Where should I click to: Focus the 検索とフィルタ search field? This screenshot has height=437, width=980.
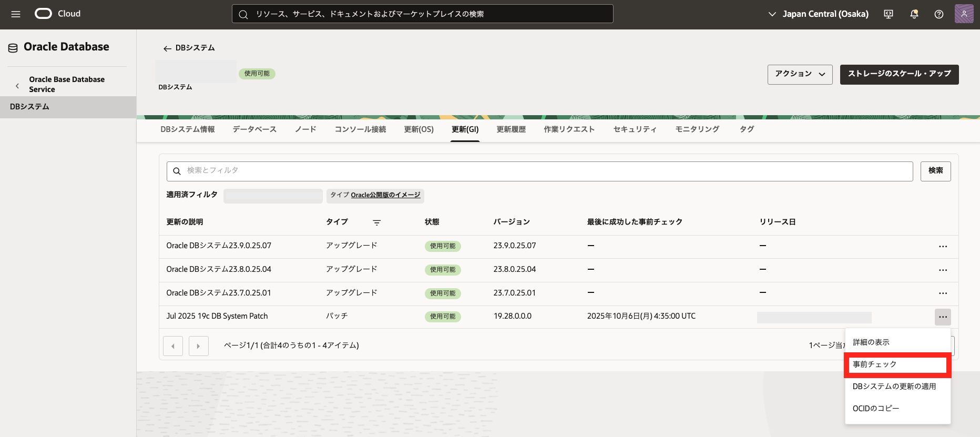[542, 171]
